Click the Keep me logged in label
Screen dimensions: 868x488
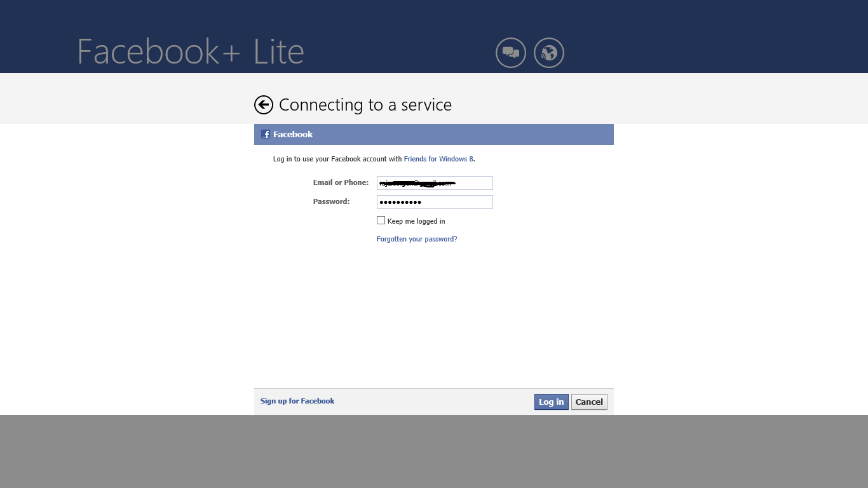point(416,221)
